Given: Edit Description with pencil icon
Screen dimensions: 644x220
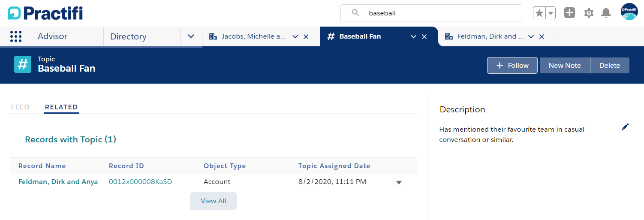Looking at the screenshot, I should 625,127.
